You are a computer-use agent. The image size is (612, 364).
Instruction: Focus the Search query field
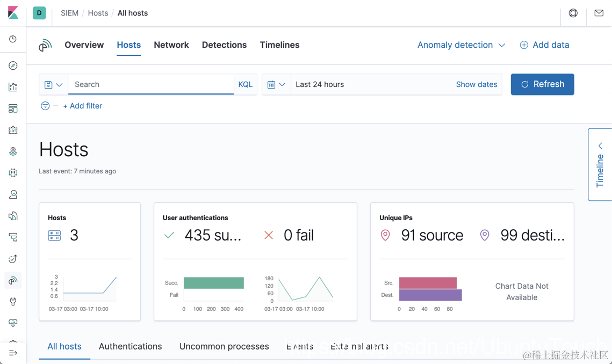[151, 84]
